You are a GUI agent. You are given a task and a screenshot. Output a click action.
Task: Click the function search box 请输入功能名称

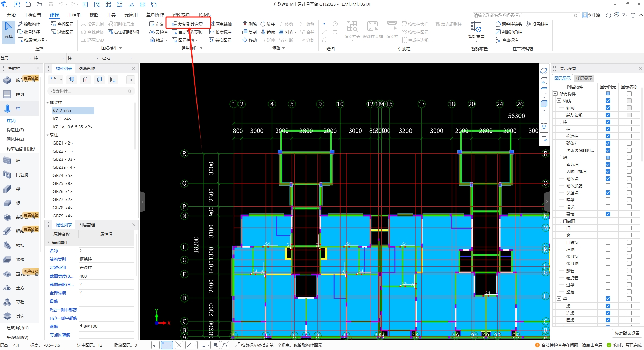click(x=526, y=15)
